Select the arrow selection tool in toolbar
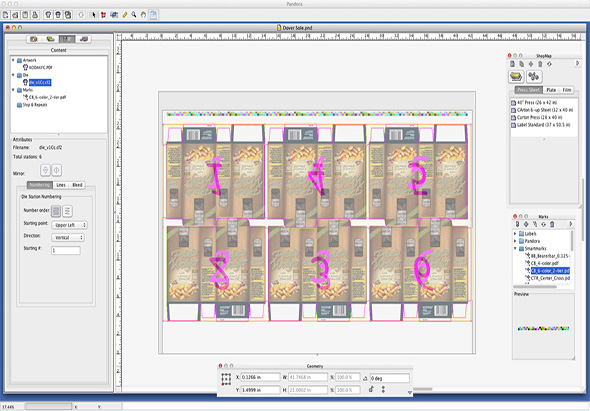 point(94,15)
